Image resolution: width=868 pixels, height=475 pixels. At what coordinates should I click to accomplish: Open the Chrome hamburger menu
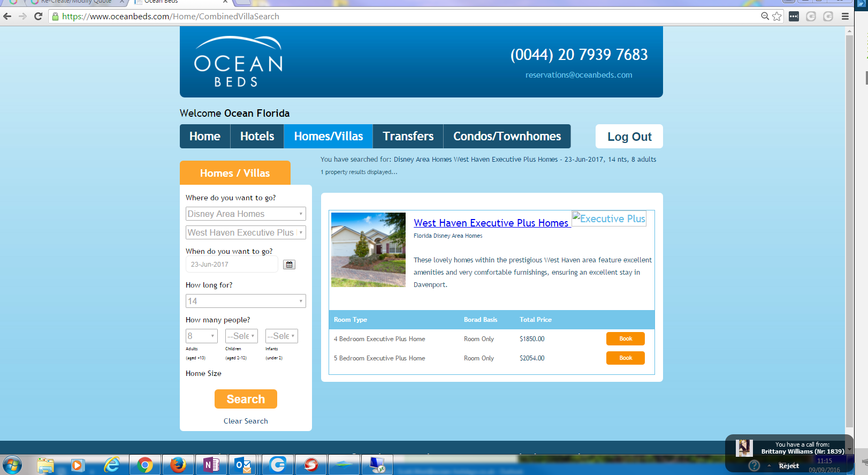pyautogui.click(x=845, y=16)
